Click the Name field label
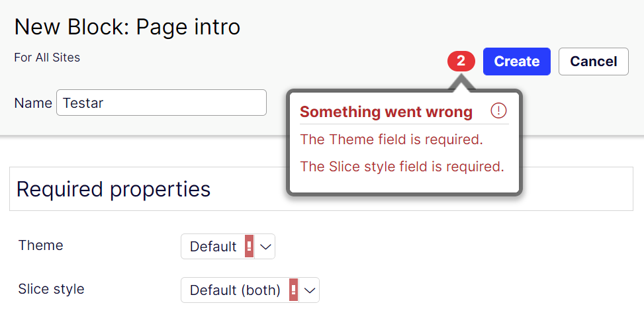 pyautogui.click(x=33, y=103)
